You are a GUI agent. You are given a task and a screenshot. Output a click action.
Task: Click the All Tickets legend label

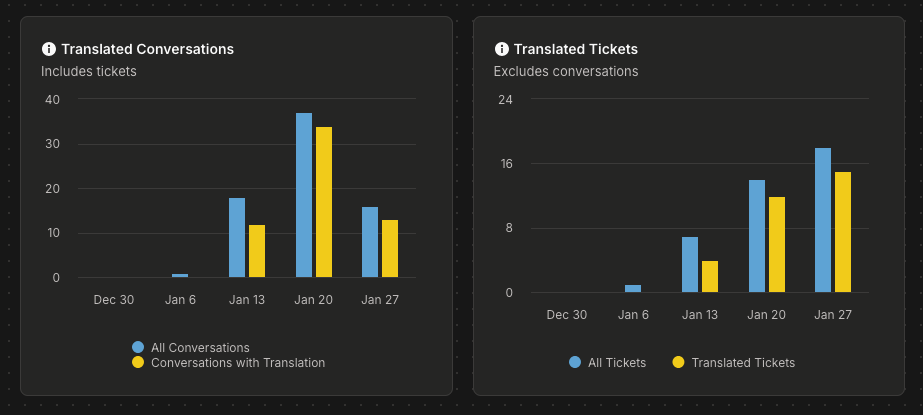point(617,363)
